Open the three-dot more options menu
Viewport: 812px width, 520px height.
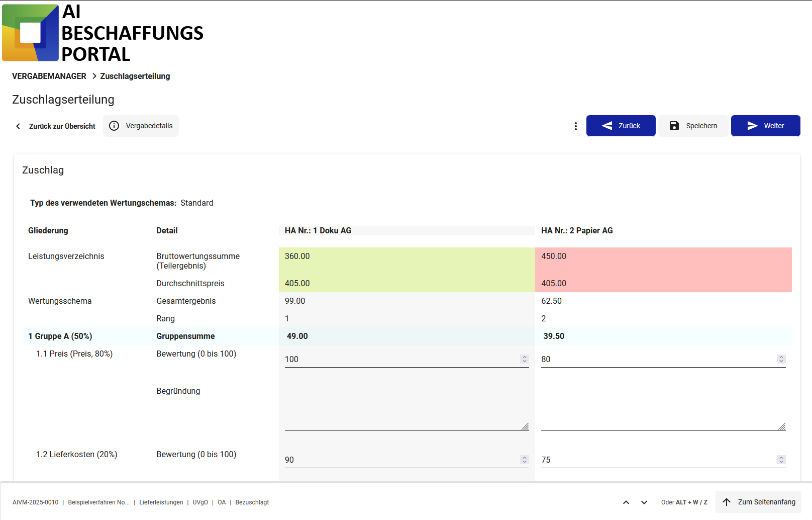(575, 126)
